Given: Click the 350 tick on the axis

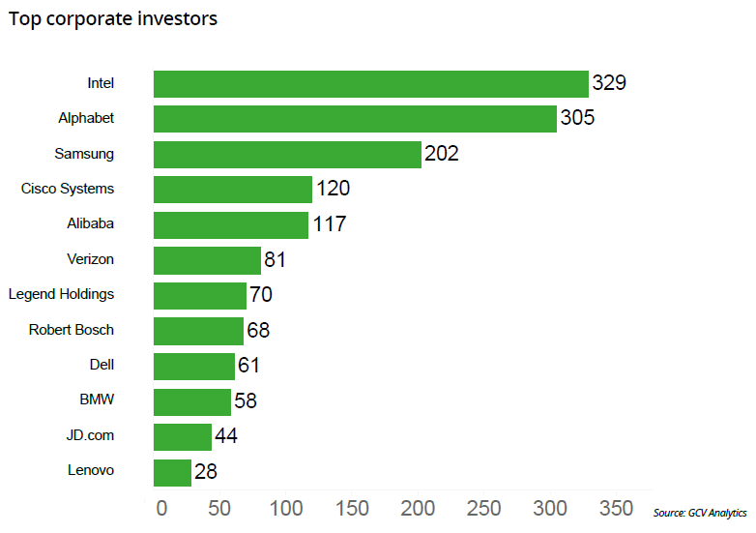Looking at the screenshot, I should [616, 509].
